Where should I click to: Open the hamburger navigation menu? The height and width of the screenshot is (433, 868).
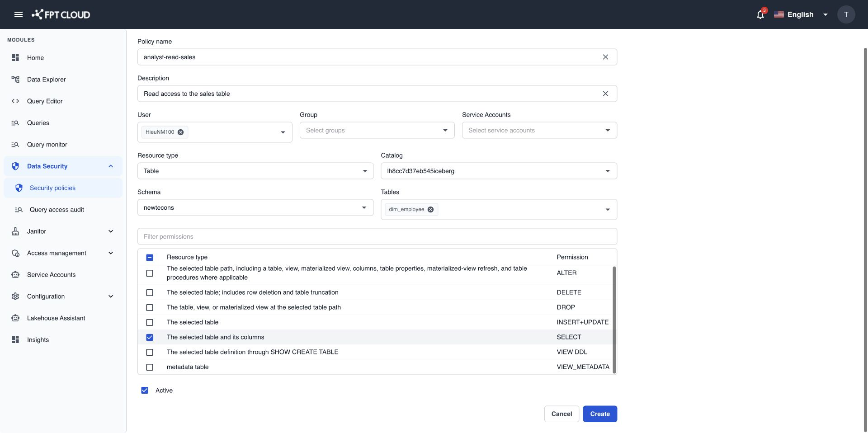19,14
